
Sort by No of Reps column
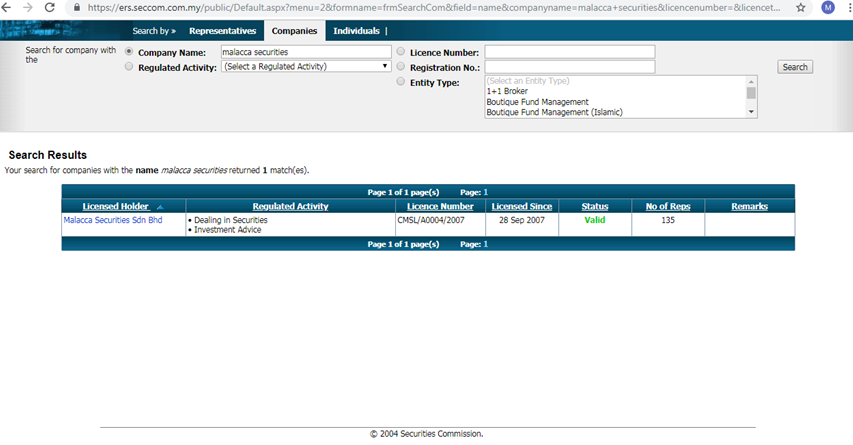tap(668, 206)
